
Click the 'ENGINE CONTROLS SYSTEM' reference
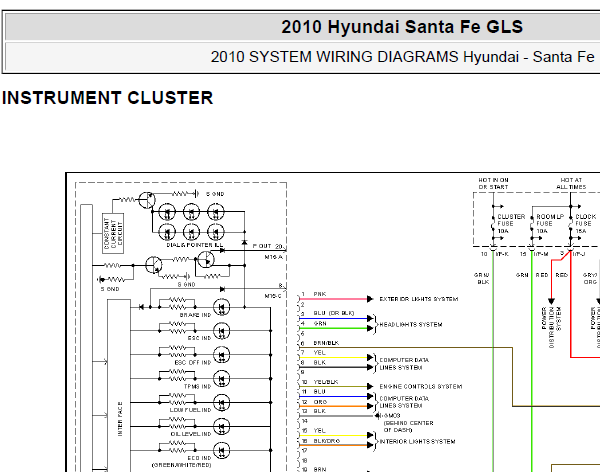tap(421, 387)
